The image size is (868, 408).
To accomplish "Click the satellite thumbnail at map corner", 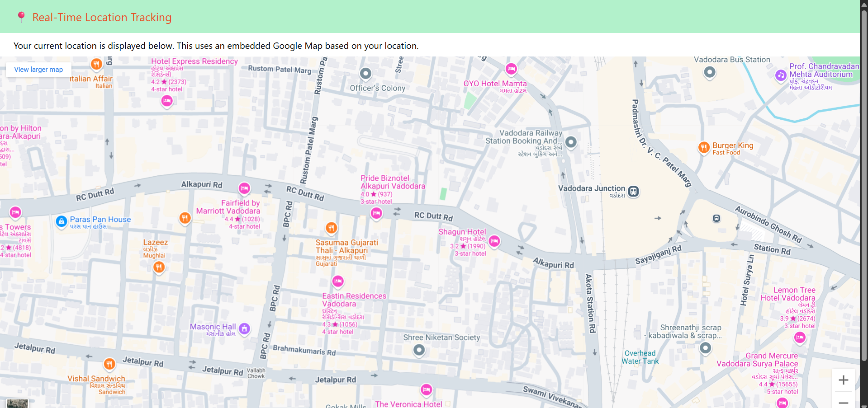I will coord(17,403).
